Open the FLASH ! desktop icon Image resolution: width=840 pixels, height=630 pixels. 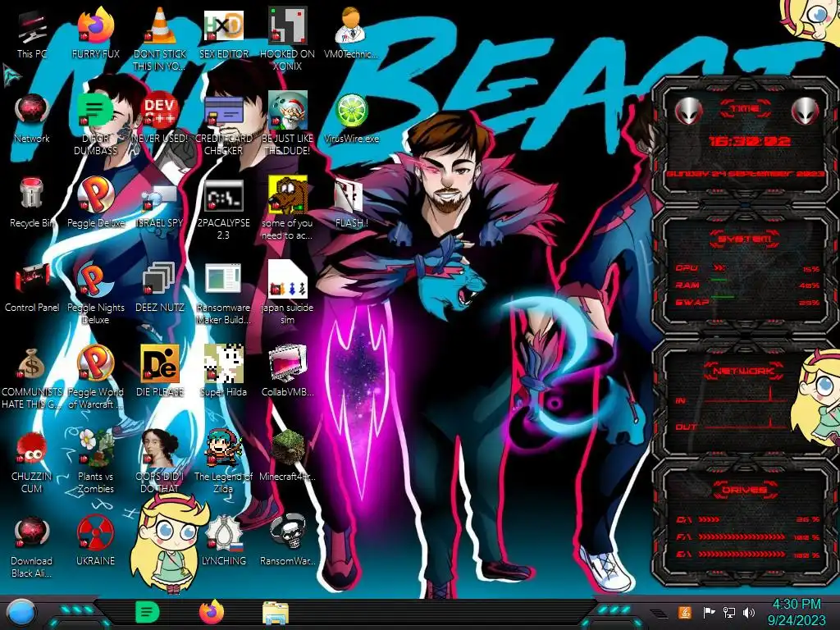click(x=351, y=203)
